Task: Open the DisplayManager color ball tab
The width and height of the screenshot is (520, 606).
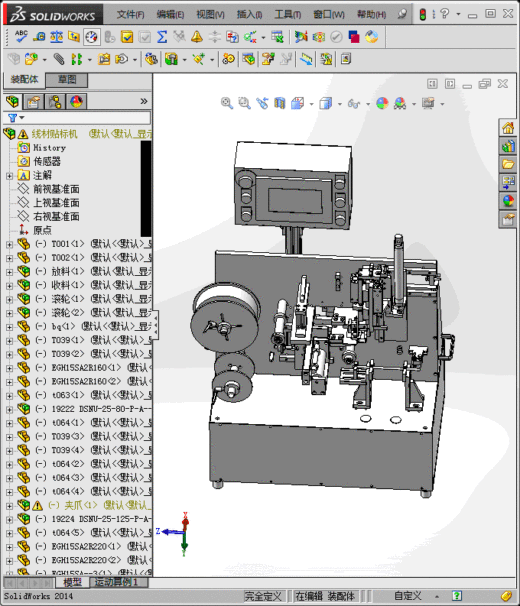Action: coord(76,102)
